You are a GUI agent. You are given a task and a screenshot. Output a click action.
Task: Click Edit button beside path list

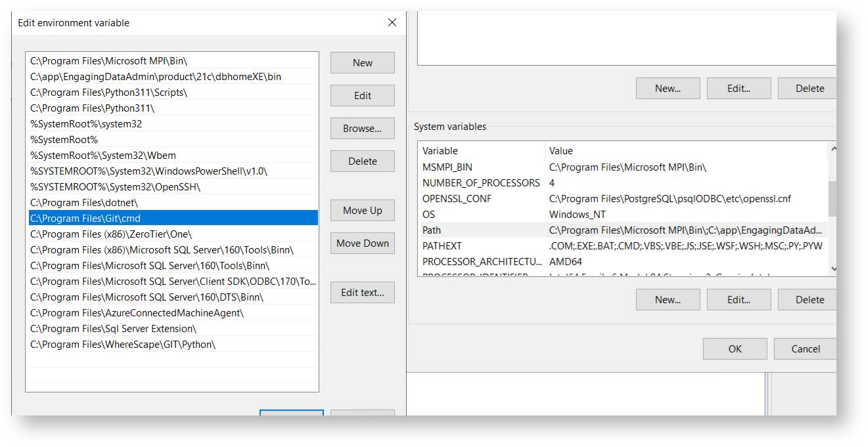click(362, 96)
